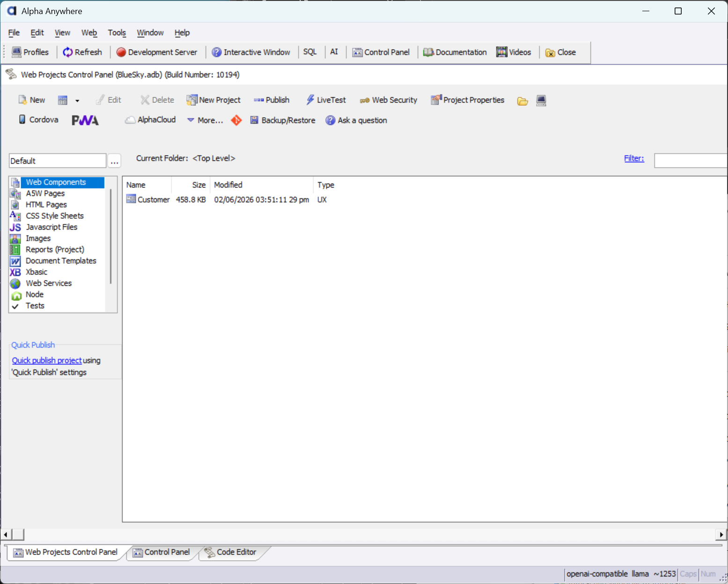Click the AI toolbar item
Screen dimensions: 728x584
tap(334, 52)
